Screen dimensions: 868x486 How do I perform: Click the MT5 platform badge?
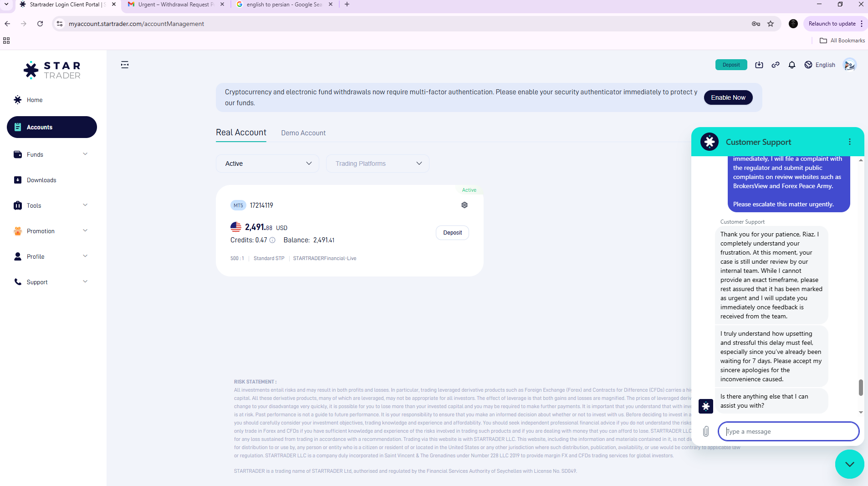238,205
